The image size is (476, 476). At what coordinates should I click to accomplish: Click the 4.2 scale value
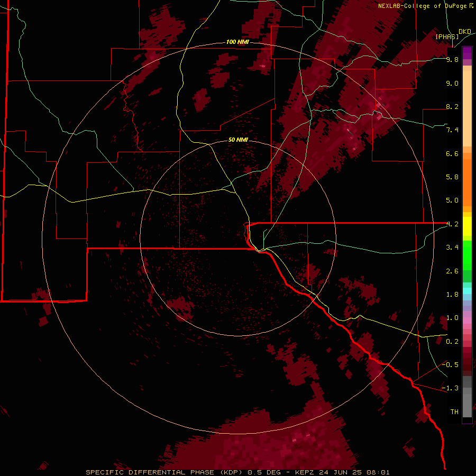click(x=452, y=224)
